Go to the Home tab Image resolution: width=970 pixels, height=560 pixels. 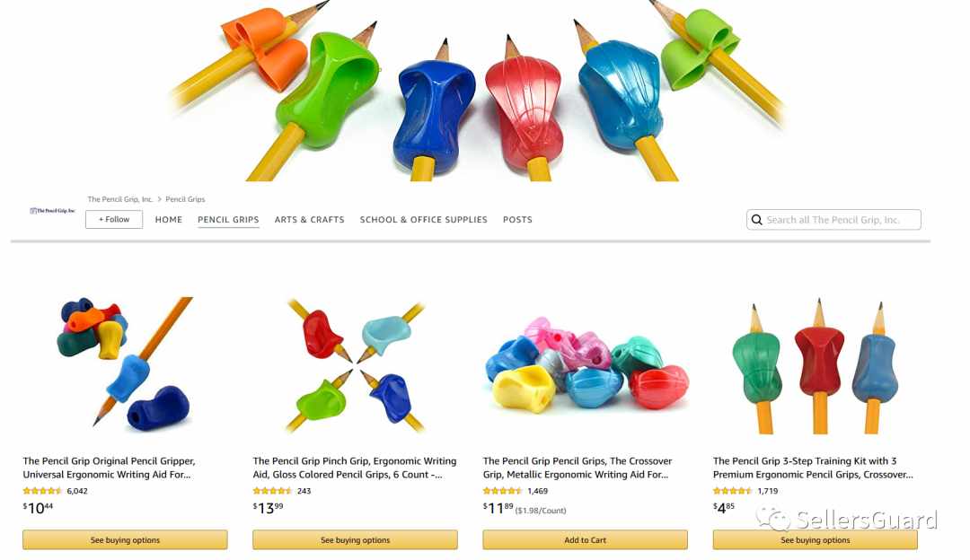point(168,220)
